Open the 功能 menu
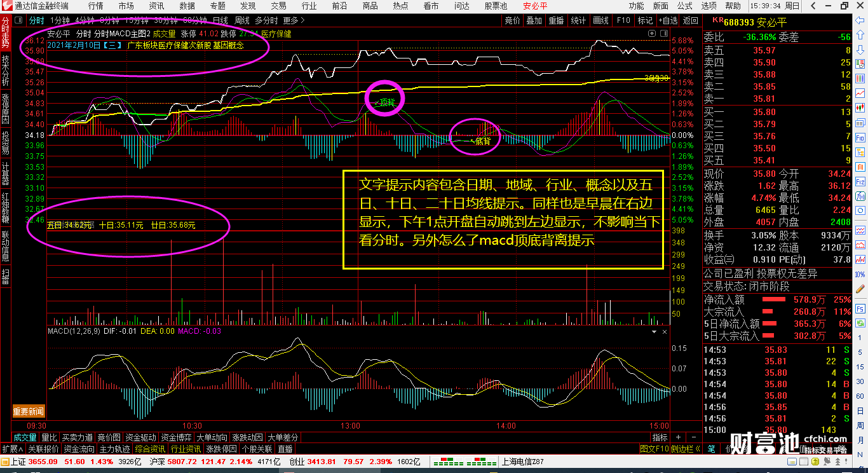Viewport: 868px width, 473px height. point(637,6)
